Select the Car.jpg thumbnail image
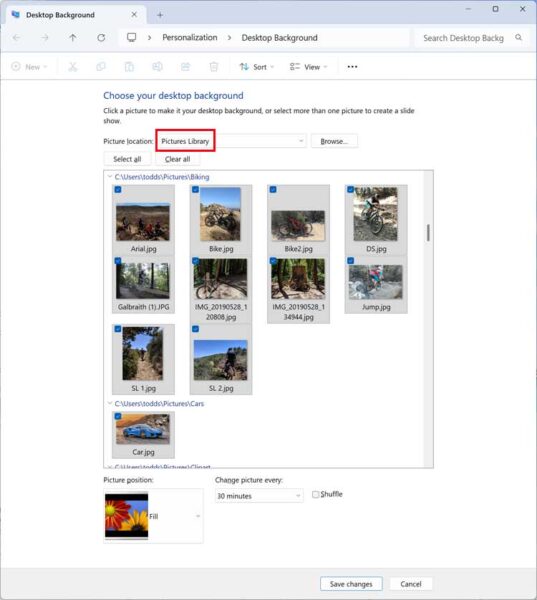 [x=143, y=430]
